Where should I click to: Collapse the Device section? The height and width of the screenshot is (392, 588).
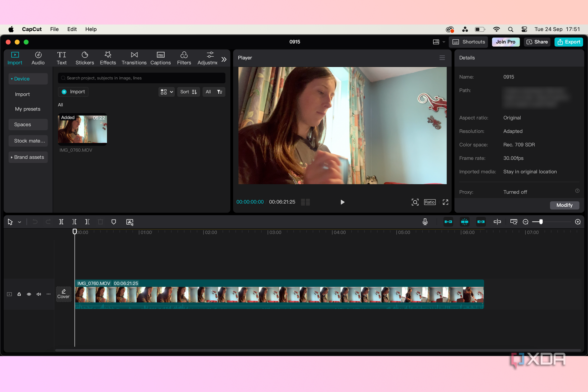[28, 79]
